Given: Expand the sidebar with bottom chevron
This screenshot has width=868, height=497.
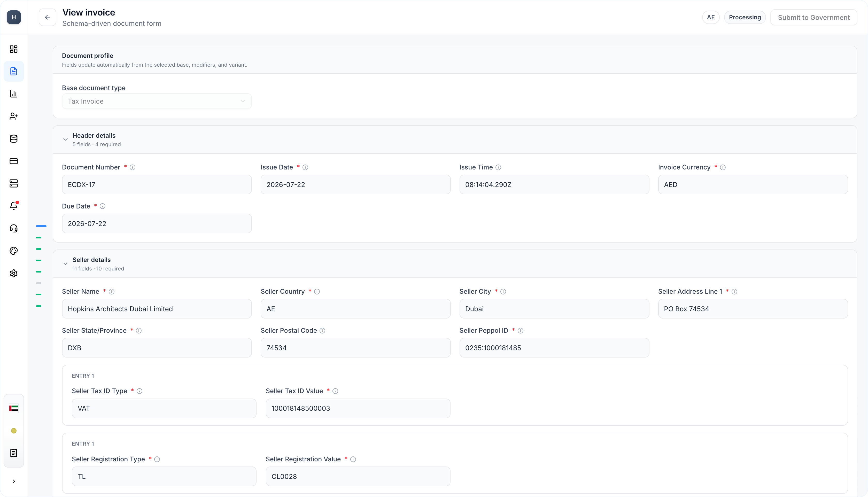Looking at the screenshot, I should (x=14, y=481).
